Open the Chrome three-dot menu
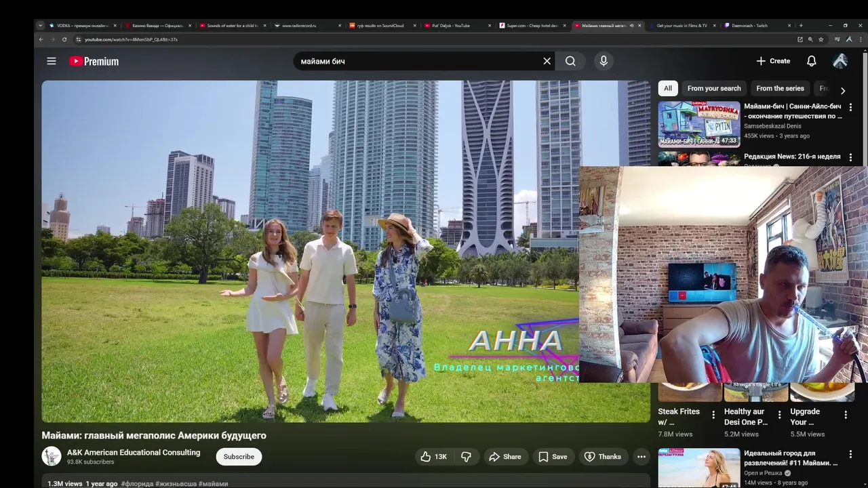Image resolution: width=868 pixels, height=488 pixels. 861,39
